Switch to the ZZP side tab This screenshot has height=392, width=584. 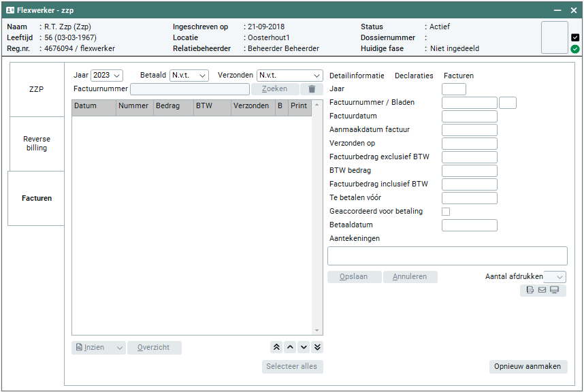click(36, 89)
